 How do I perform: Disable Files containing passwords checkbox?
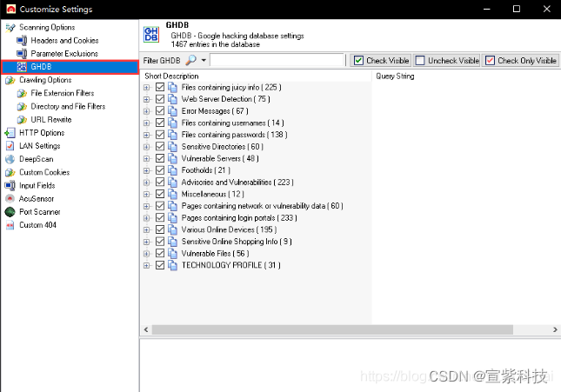coord(160,135)
